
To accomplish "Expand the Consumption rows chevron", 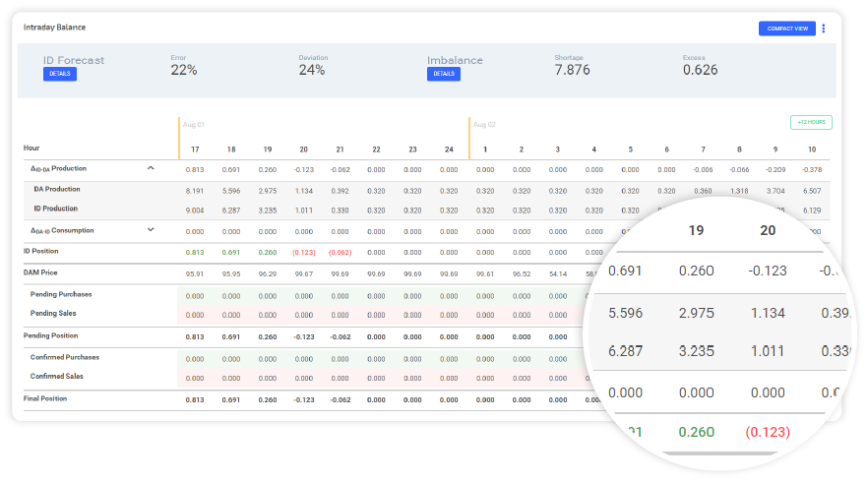I will click(151, 230).
